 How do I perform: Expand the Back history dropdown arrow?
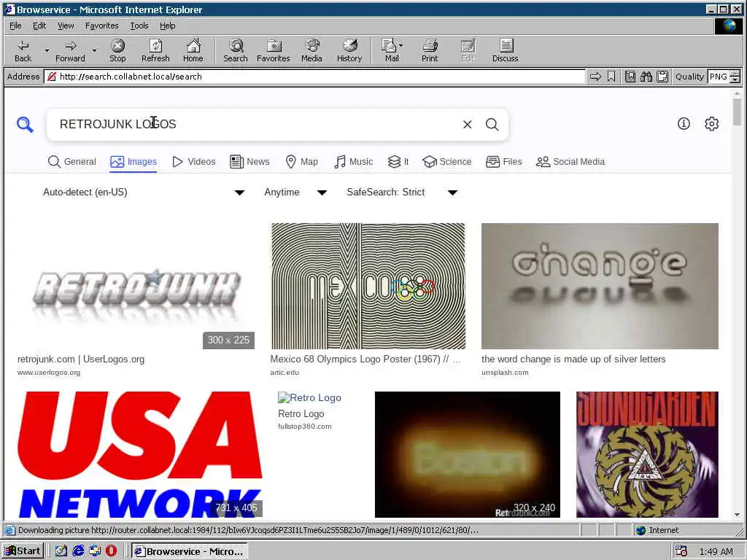(47, 50)
